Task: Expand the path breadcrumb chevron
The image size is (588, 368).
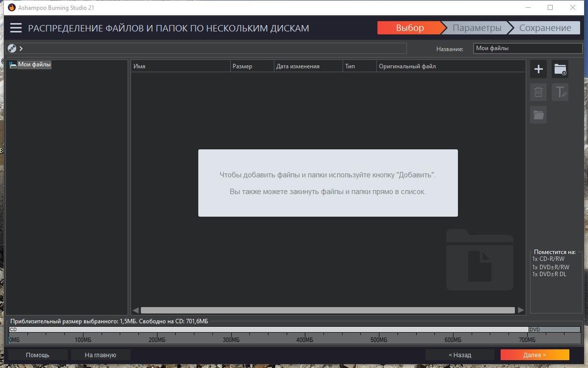Action: click(21, 48)
